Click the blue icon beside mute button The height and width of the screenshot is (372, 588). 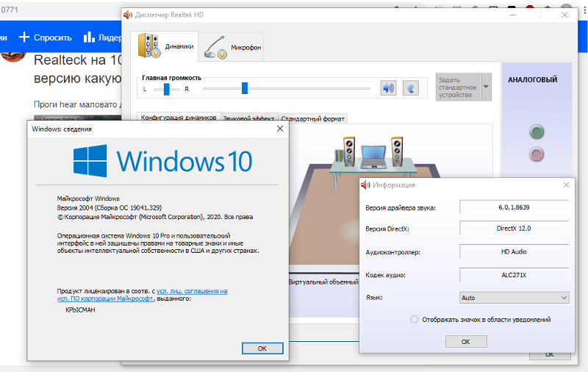(x=411, y=88)
